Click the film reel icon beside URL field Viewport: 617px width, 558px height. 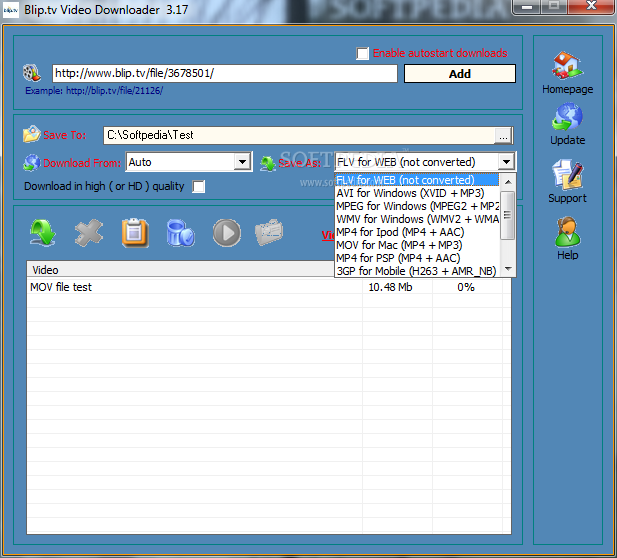point(31,73)
